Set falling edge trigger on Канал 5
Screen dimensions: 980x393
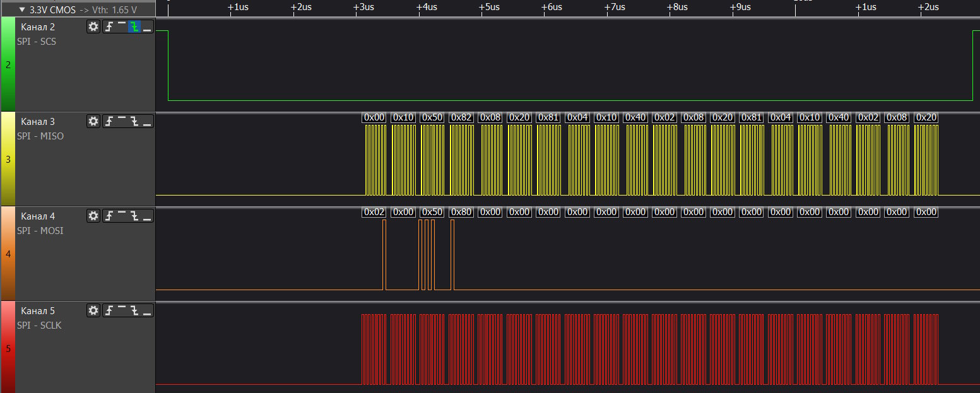coord(134,310)
